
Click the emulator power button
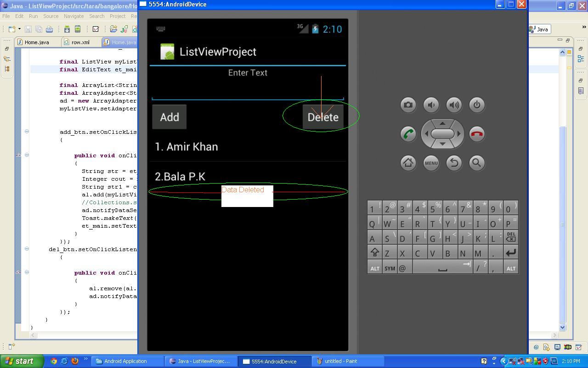477,105
